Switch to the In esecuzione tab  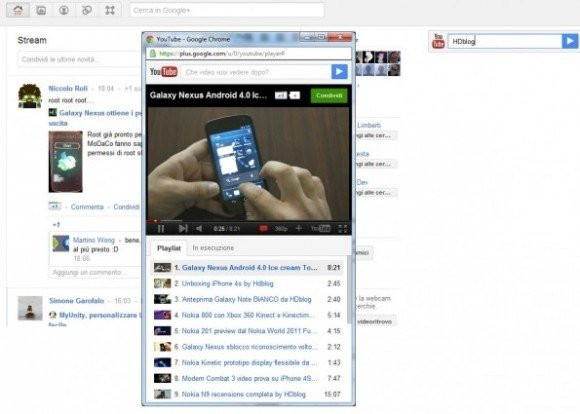[x=213, y=248]
